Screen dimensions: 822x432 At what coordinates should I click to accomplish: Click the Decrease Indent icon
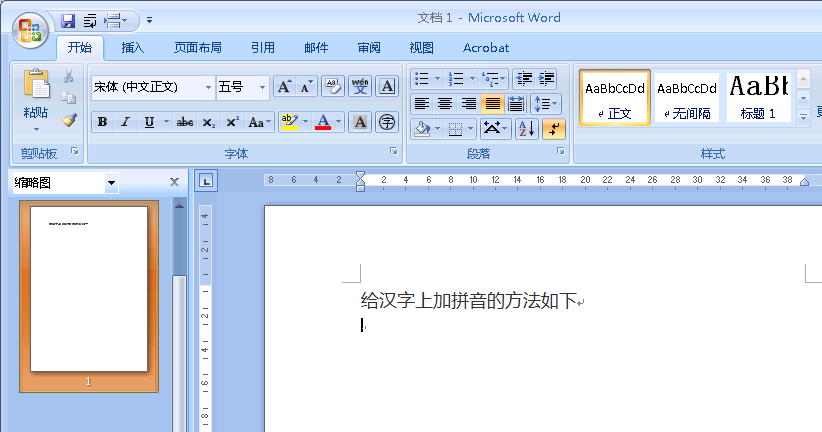[524, 79]
